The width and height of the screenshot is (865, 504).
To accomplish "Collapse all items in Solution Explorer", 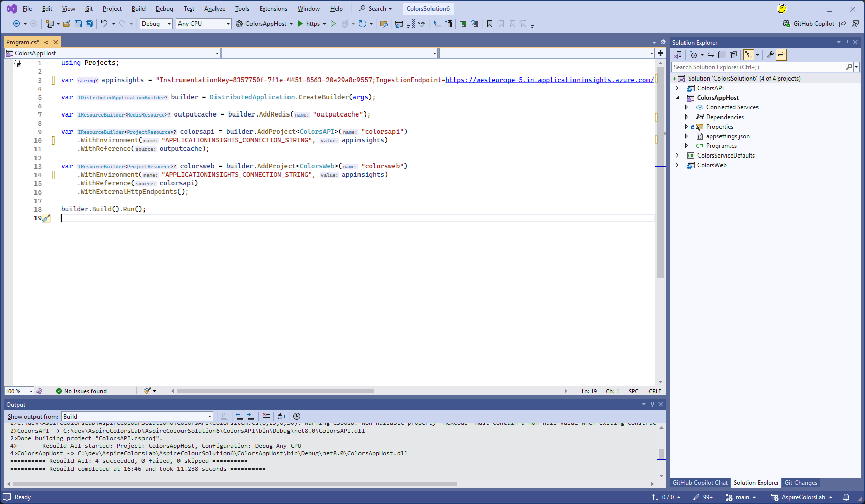I will tap(722, 55).
